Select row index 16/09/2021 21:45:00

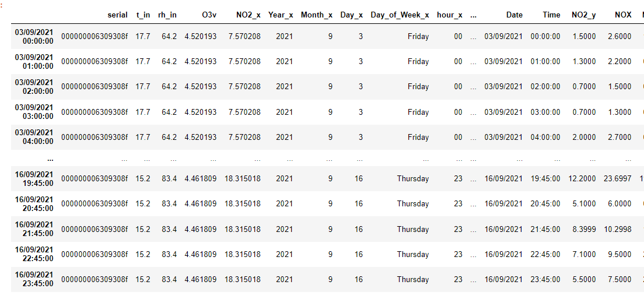(34, 229)
